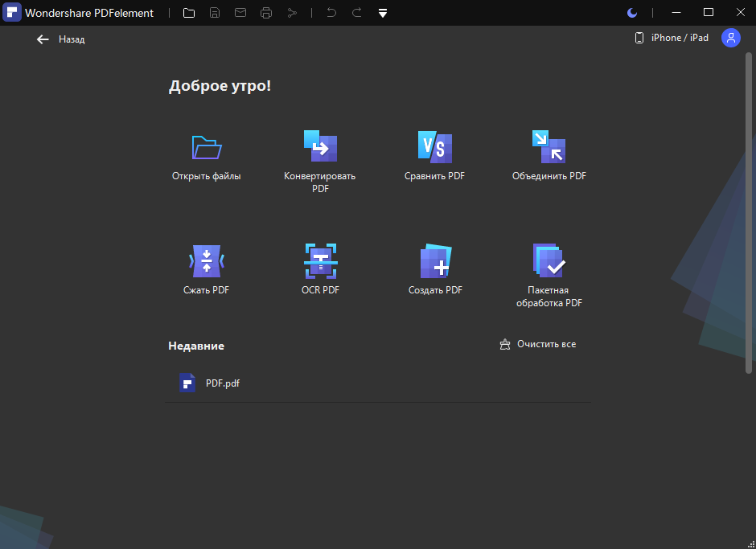Click the Объединить PDF label
Image resolution: width=756 pixels, height=549 pixels.
pos(549,176)
